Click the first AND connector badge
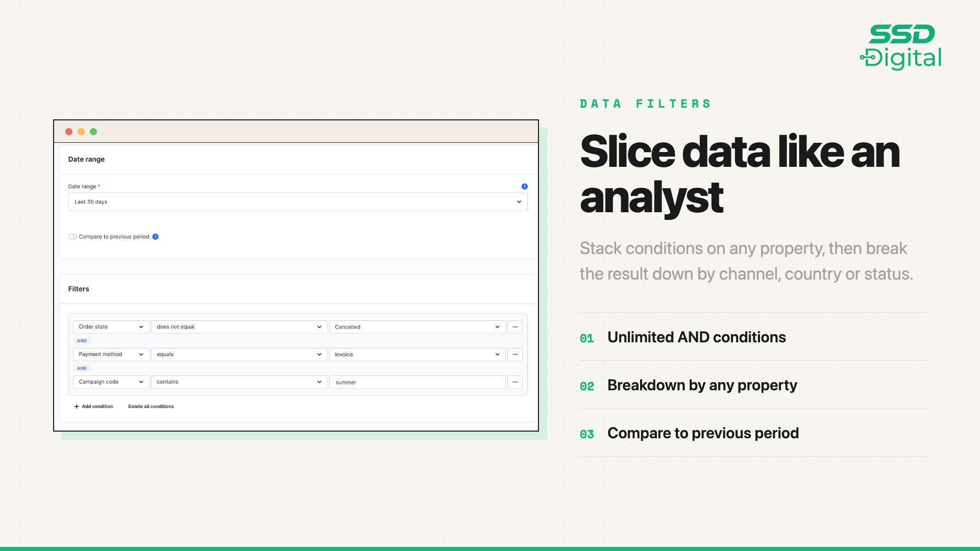980x551 pixels. [x=82, y=341]
